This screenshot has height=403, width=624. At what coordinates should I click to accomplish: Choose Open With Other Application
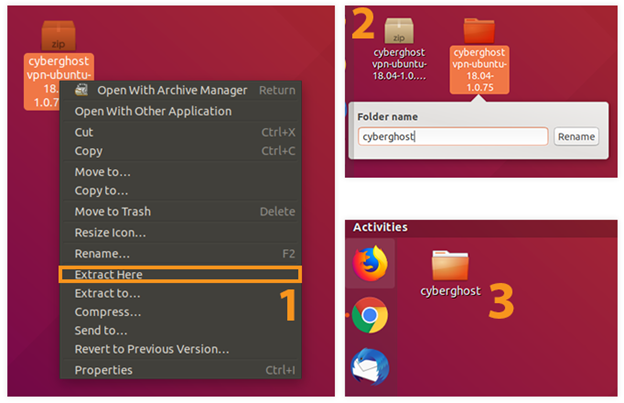point(181,111)
